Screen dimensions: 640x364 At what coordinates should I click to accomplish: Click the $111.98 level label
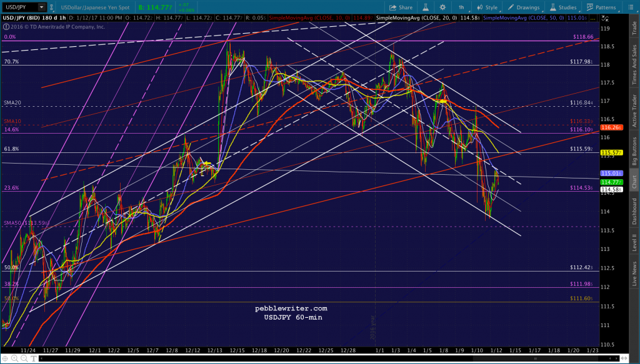pos(582,283)
